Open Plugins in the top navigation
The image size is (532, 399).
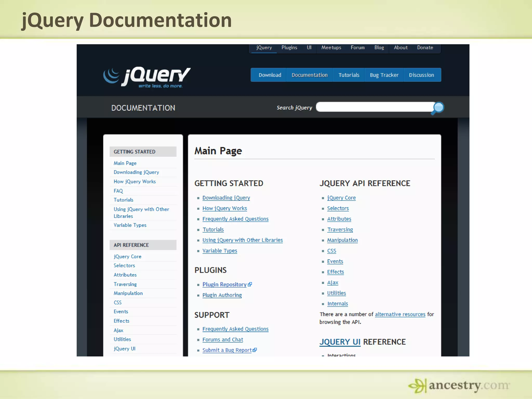point(289,48)
